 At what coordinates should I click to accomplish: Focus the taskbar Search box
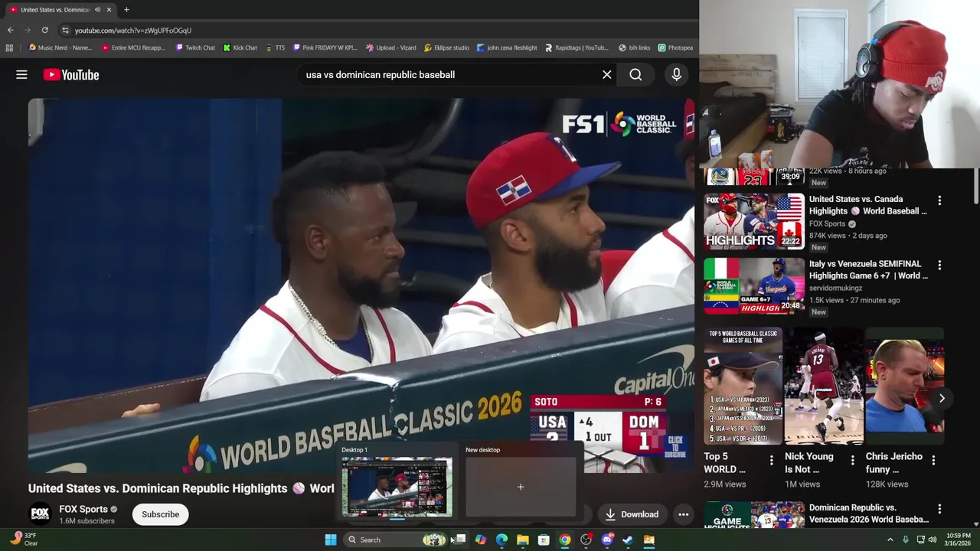point(396,540)
